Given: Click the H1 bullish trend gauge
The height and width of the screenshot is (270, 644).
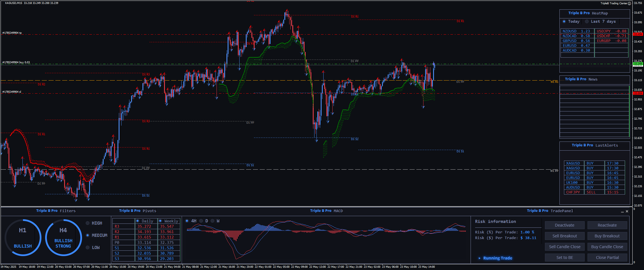Looking at the screenshot, I should (23, 237).
